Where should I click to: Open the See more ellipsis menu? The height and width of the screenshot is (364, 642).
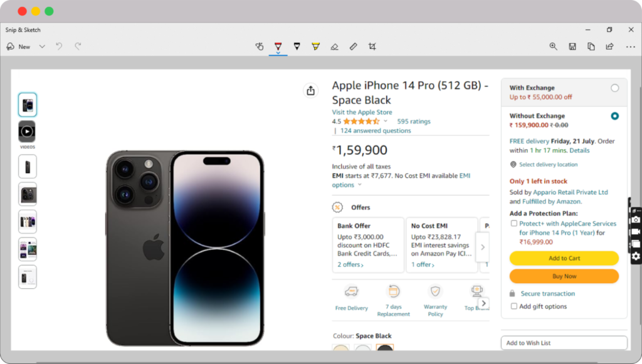(x=630, y=46)
